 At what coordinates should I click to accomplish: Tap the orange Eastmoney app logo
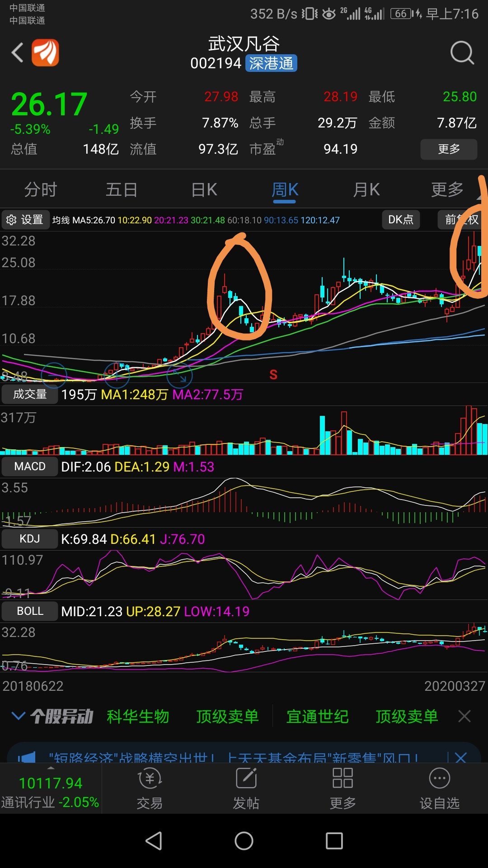coord(45,53)
